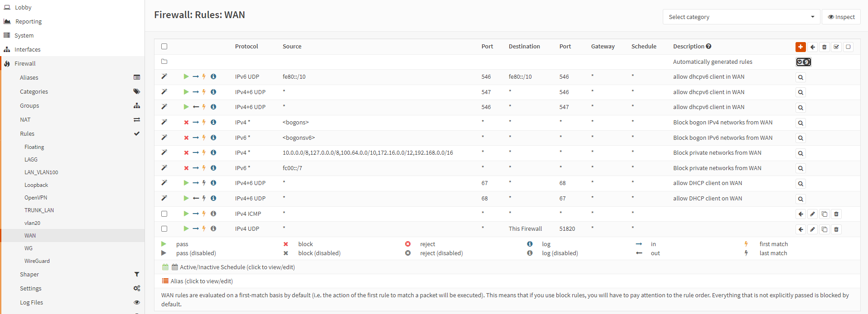Clone the IPv4 UDP 51820 rule

tap(825, 229)
